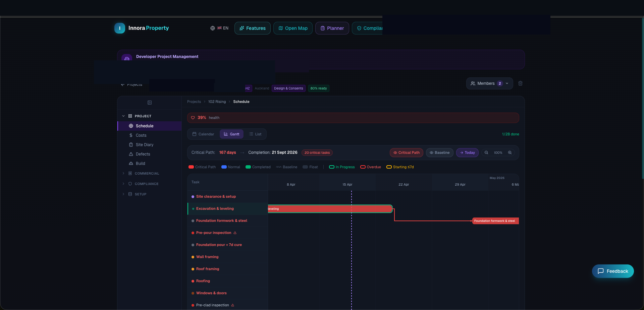Click the 20 critical tasks badge
644x310 pixels.
pos(317,152)
